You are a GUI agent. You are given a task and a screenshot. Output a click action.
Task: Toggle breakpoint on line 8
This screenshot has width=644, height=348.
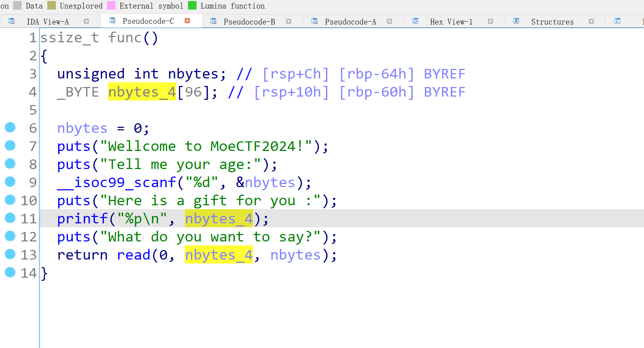click(x=10, y=163)
